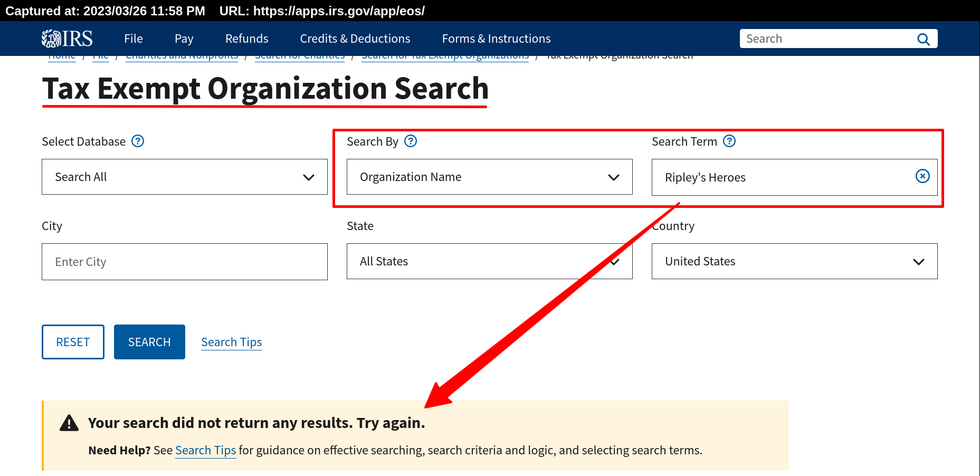The width and height of the screenshot is (980, 476).
Task: Open Search Tips link in warning message
Action: coord(206,450)
